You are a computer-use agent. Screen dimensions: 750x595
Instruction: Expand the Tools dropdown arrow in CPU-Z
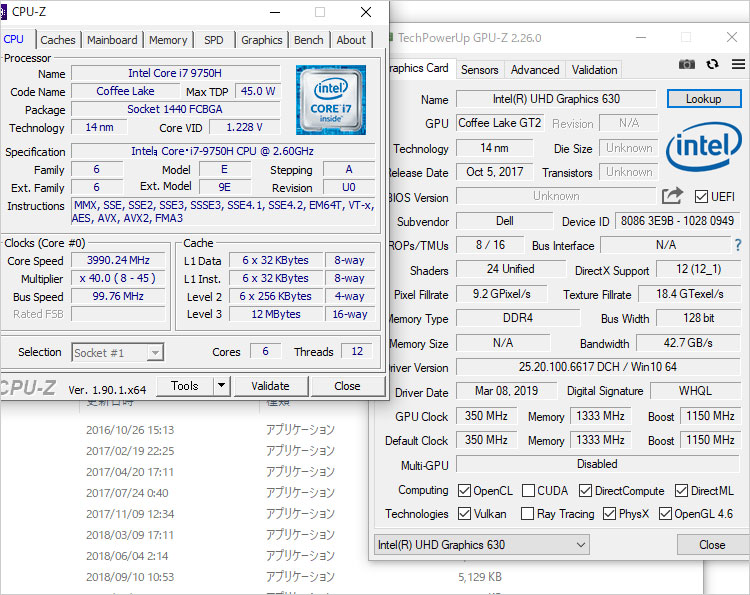tap(221, 386)
